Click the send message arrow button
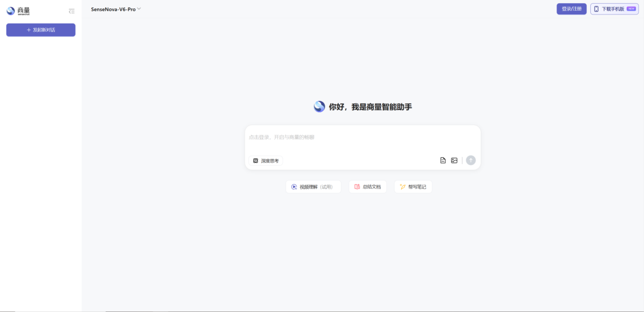644x312 pixels. [x=471, y=160]
